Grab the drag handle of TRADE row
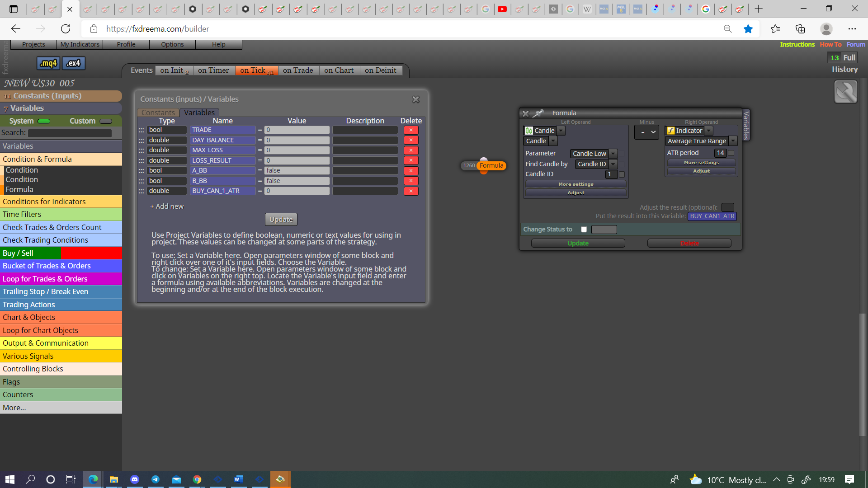The image size is (868, 488). coord(141,130)
